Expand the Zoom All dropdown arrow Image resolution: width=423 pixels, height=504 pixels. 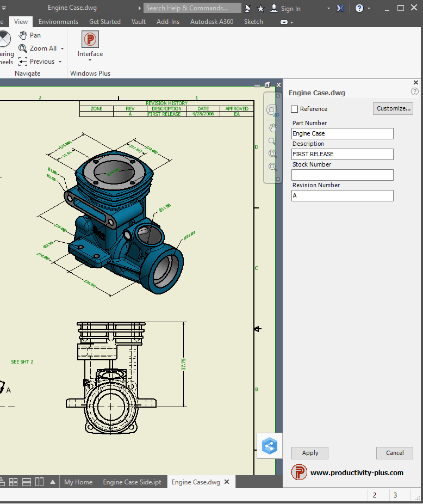tap(62, 48)
